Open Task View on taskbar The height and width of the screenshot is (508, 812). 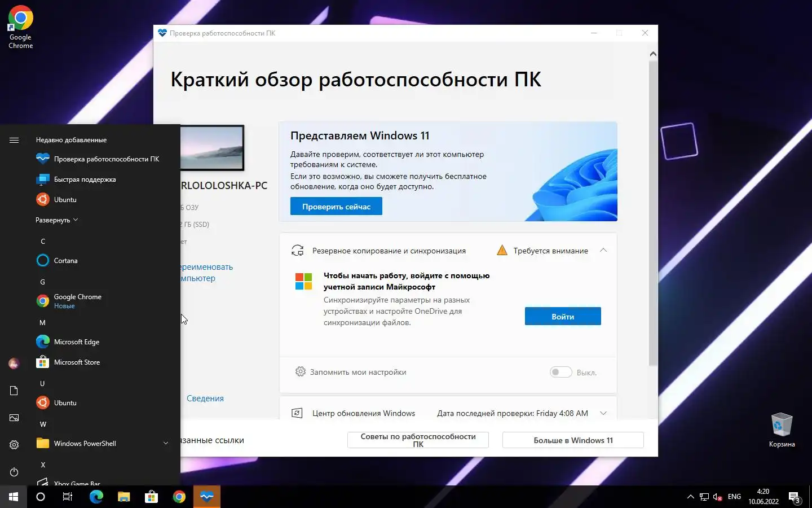(x=68, y=497)
